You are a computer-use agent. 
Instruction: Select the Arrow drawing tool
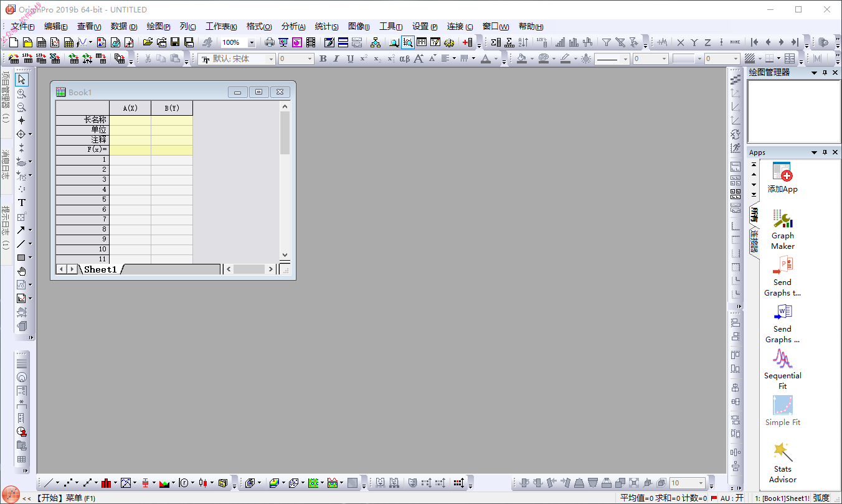(21, 230)
